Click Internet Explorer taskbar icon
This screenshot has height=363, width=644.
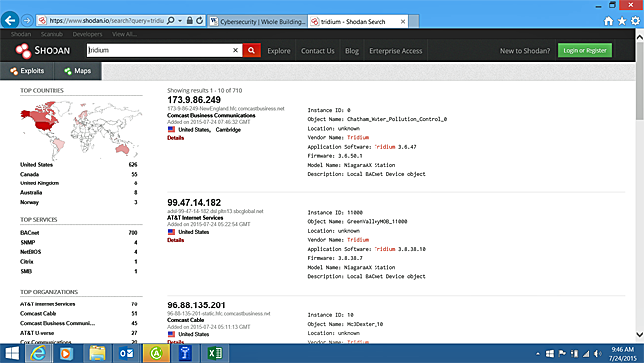point(39,353)
